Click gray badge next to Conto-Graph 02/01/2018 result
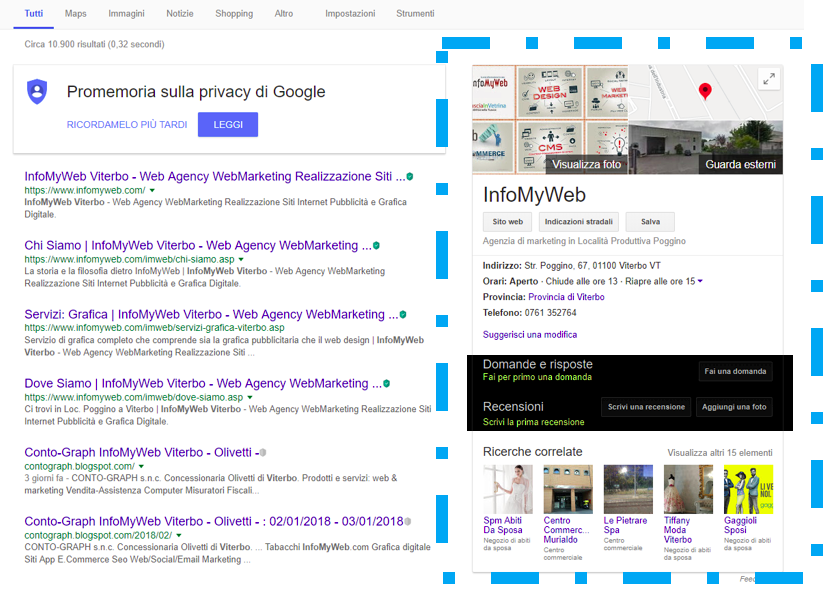This screenshot has width=831, height=594. pyautogui.click(x=408, y=521)
